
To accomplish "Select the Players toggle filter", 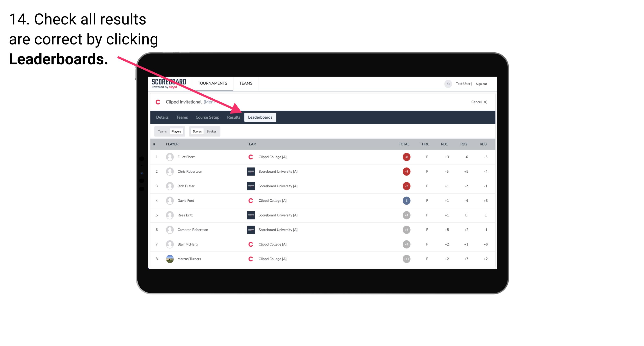I will coord(176,131).
